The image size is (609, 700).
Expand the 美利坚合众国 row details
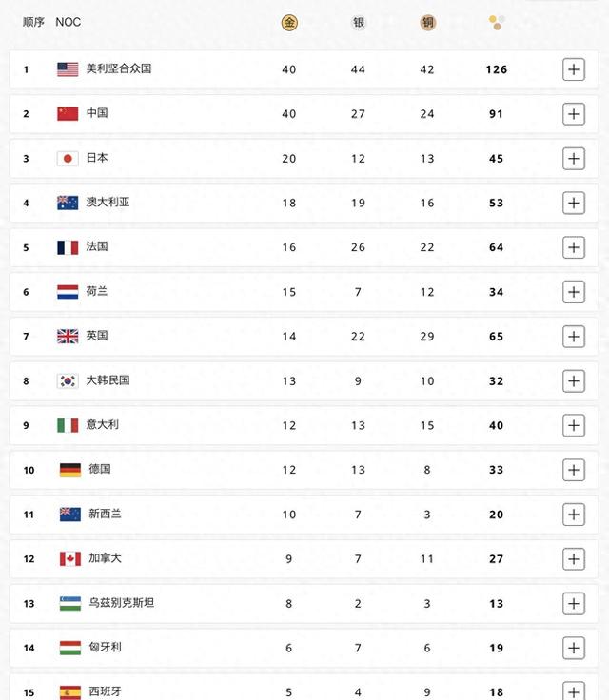573,69
